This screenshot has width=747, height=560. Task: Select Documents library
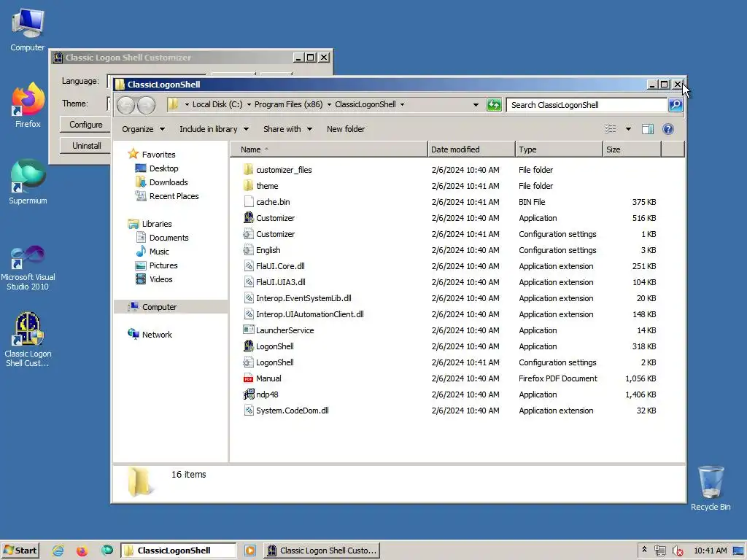163,238
